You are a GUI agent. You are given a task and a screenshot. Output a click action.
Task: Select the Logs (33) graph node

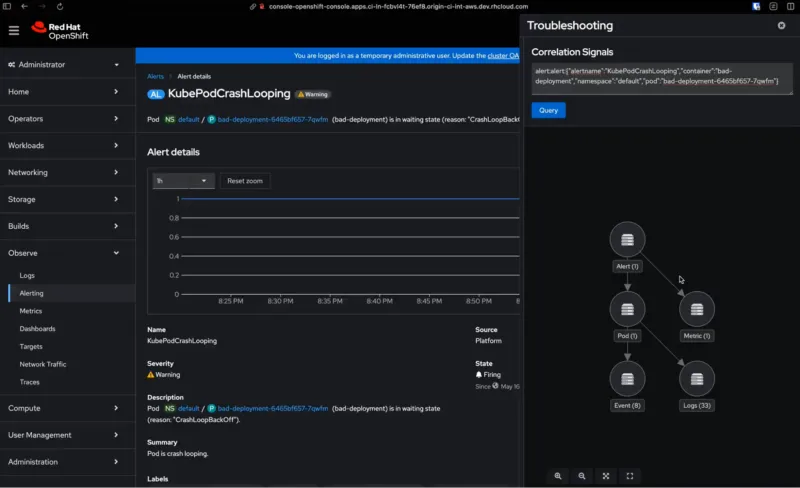point(696,379)
